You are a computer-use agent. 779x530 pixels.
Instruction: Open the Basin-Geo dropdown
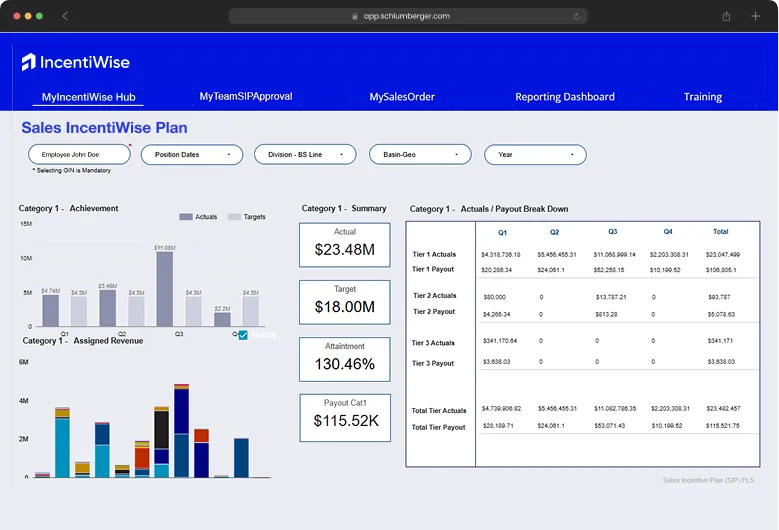pos(420,154)
